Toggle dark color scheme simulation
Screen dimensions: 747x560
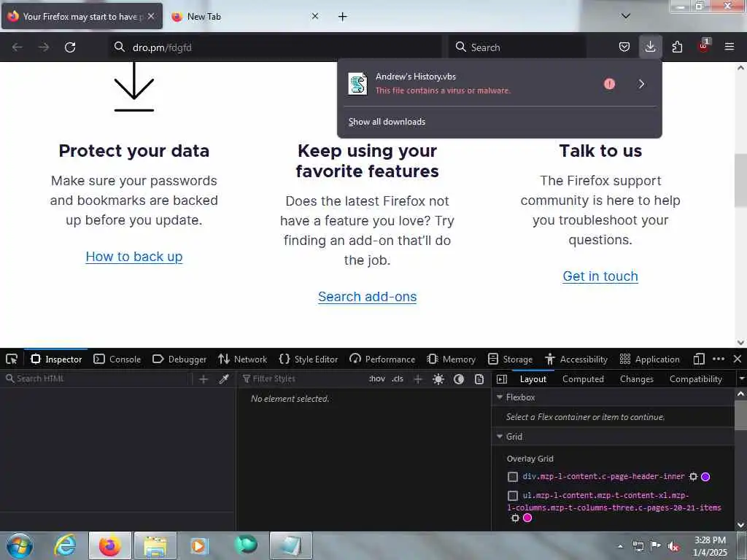(459, 379)
